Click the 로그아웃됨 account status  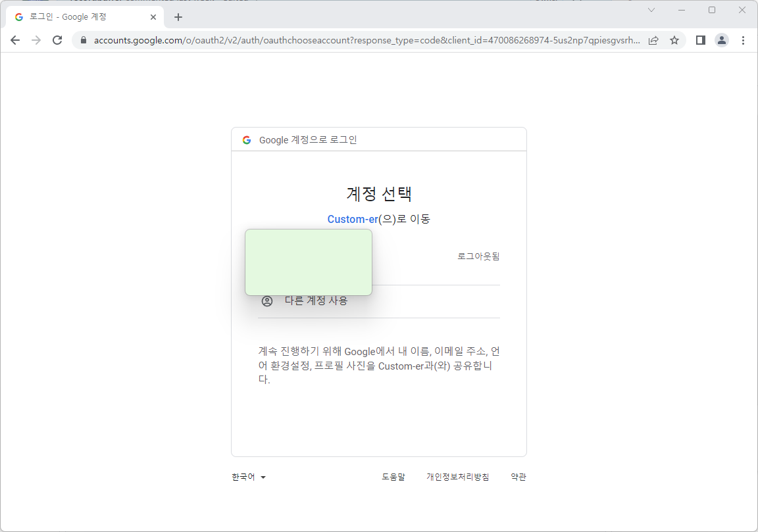(478, 256)
